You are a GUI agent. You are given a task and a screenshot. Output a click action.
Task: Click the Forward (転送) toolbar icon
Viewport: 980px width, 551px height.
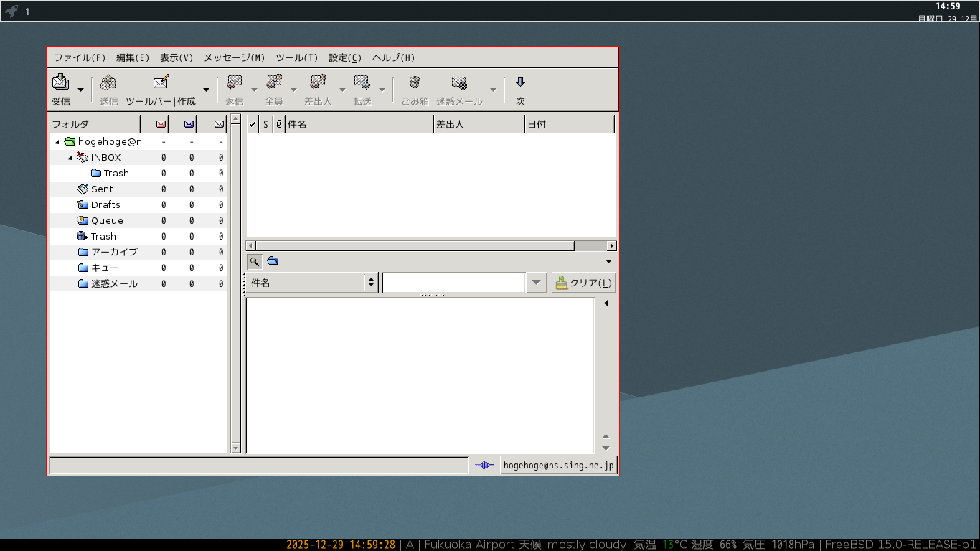click(362, 82)
